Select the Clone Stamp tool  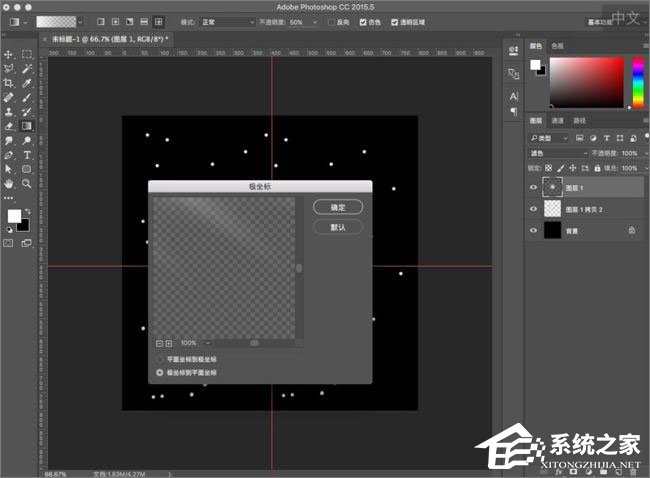click(8, 112)
